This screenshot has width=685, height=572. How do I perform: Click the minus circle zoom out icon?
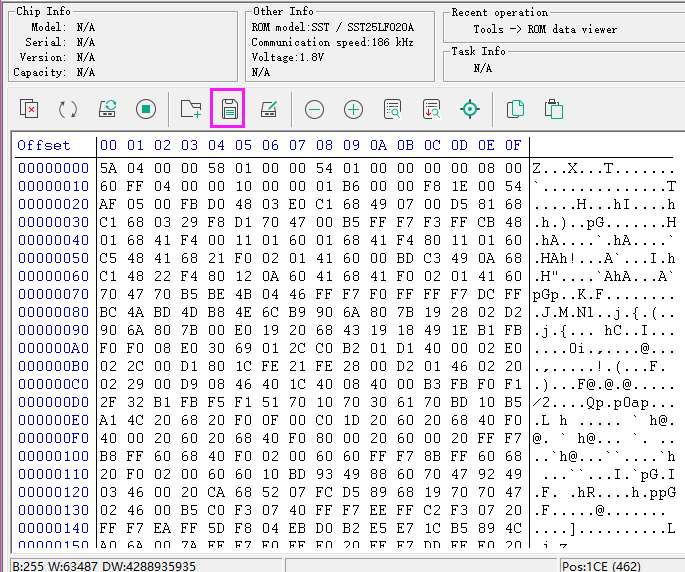315,109
